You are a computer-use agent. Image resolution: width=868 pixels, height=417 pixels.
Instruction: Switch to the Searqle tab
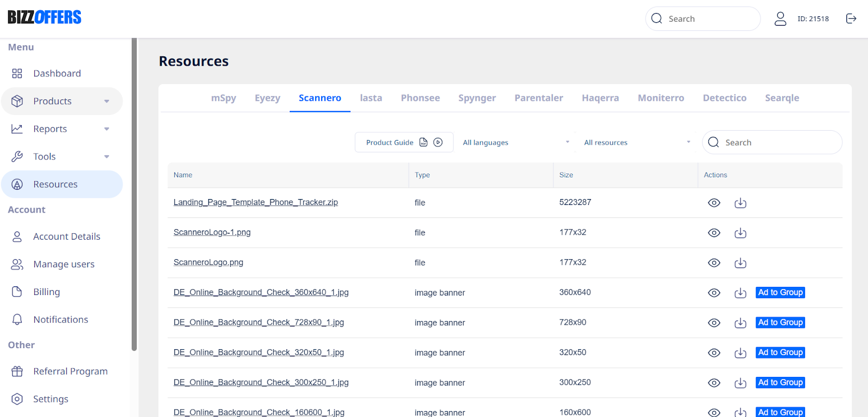tap(782, 98)
